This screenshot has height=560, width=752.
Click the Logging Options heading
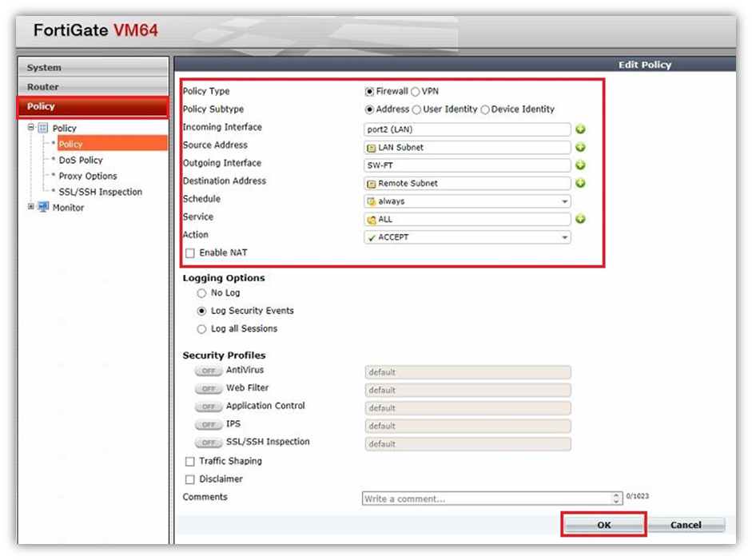pyautogui.click(x=224, y=278)
